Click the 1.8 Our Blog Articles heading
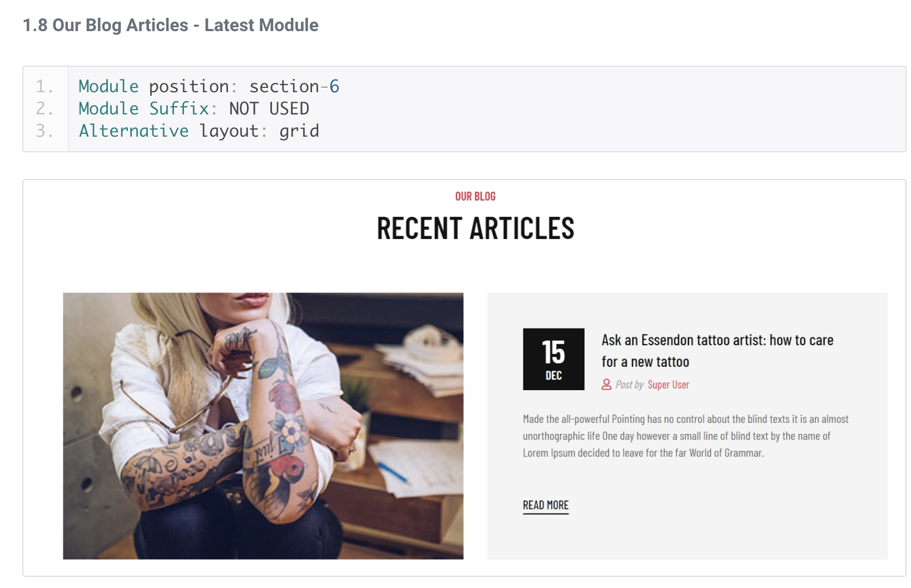This screenshot has height=588, width=911. [170, 25]
